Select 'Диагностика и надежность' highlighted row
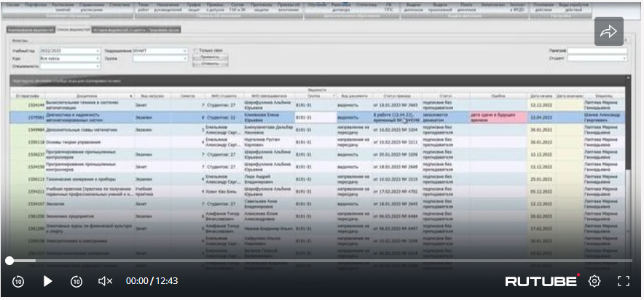 tap(87, 117)
